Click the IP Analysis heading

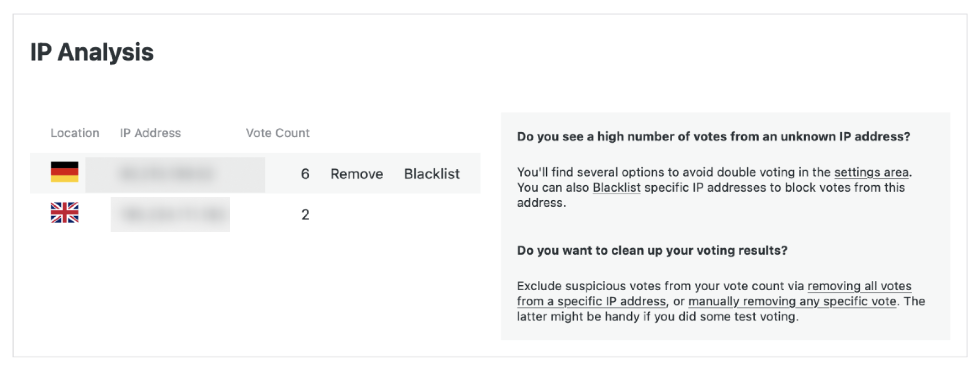tap(92, 52)
